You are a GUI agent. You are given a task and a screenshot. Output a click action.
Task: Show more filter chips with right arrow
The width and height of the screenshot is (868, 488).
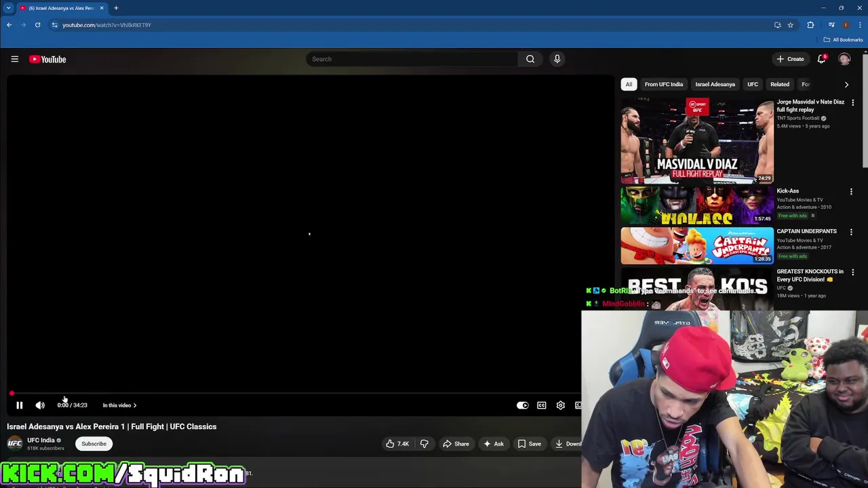846,85
